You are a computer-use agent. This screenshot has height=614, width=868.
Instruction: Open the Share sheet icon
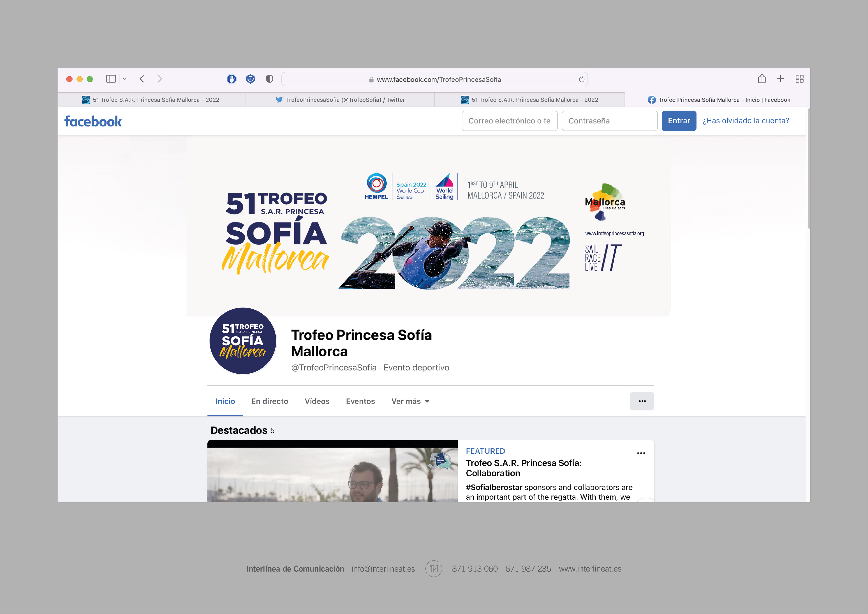(x=762, y=79)
